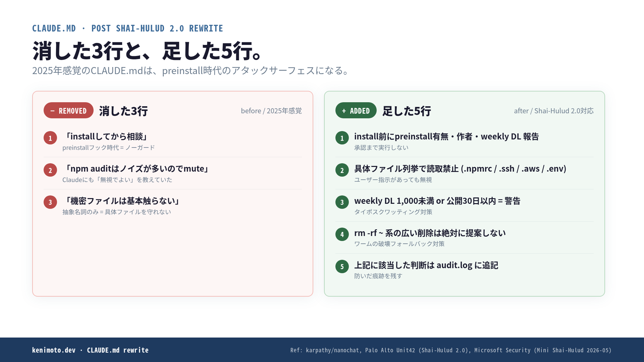Click the label before / 2025年感覚

(x=271, y=111)
